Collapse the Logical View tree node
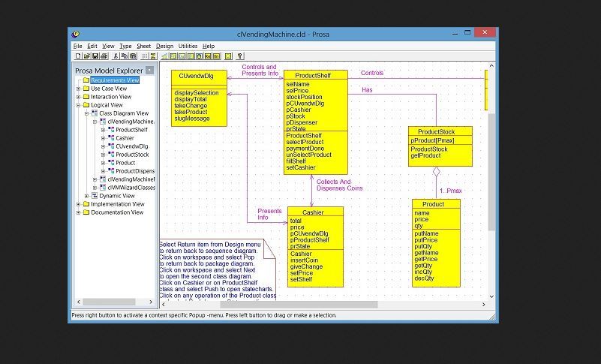 tap(78, 105)
